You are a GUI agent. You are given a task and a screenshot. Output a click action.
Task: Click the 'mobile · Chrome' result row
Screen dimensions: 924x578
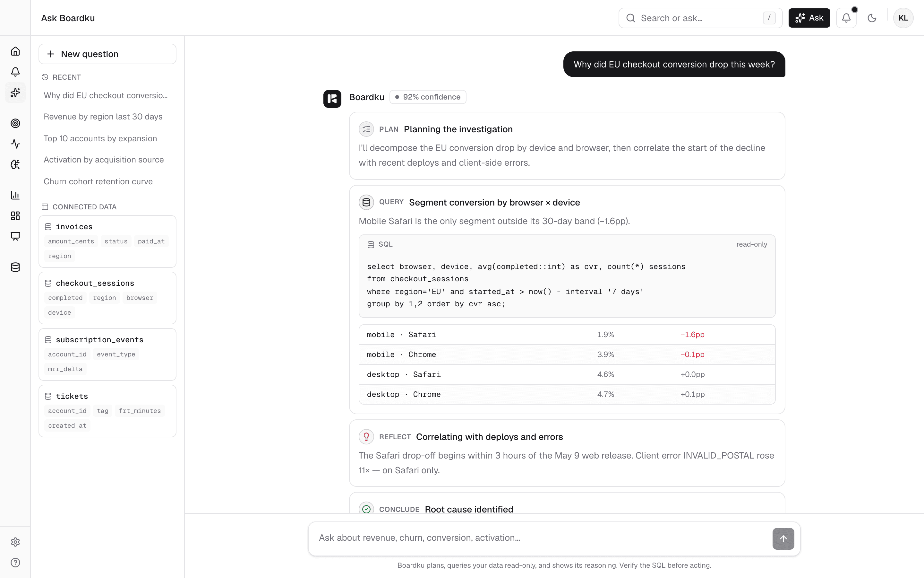(567, 355)
